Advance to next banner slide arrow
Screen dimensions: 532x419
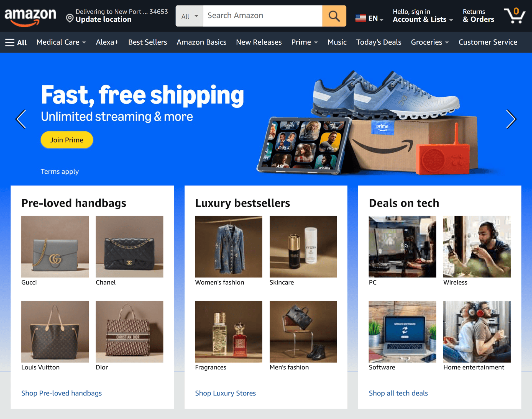pos(511,119)
